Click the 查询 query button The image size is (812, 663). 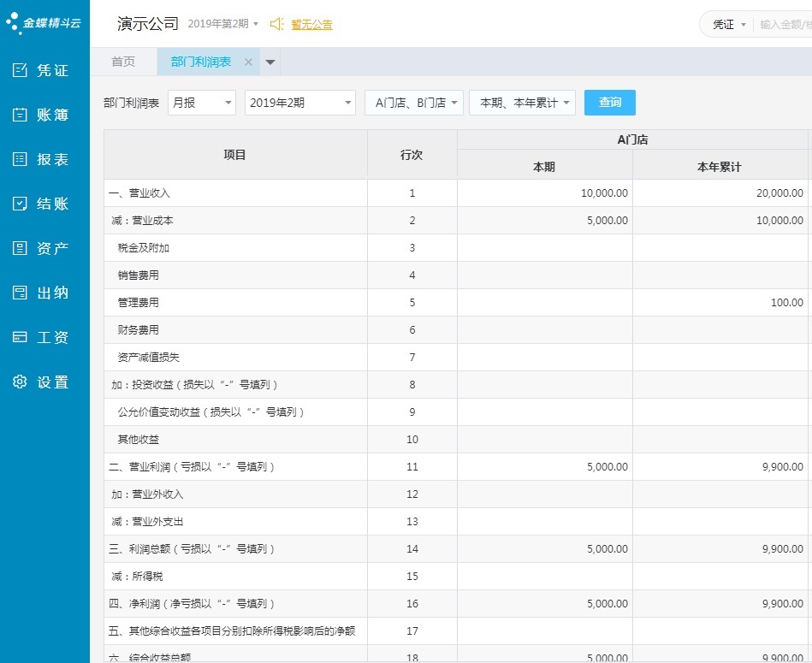point(609,103)
